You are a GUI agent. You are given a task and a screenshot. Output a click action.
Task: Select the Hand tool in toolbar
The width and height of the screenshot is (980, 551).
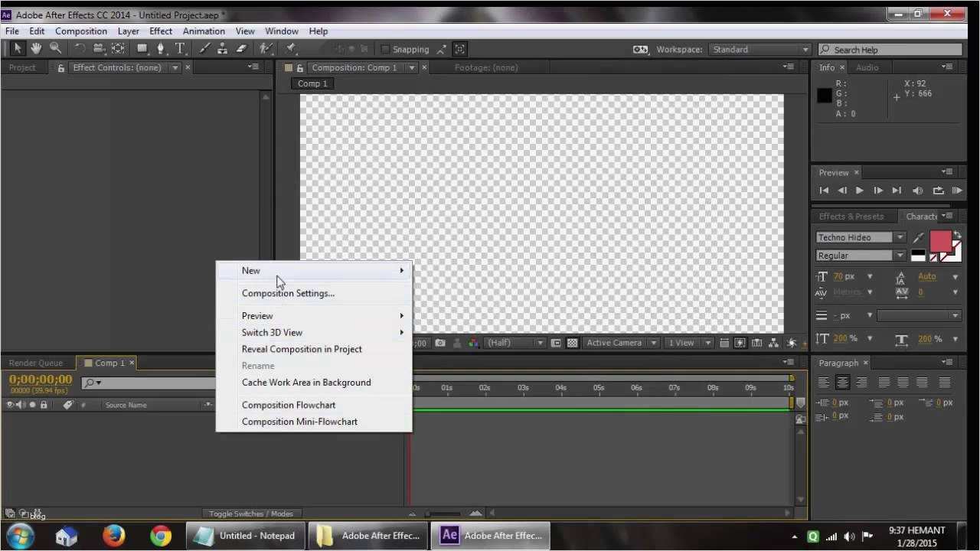click(x=36, y=49)
